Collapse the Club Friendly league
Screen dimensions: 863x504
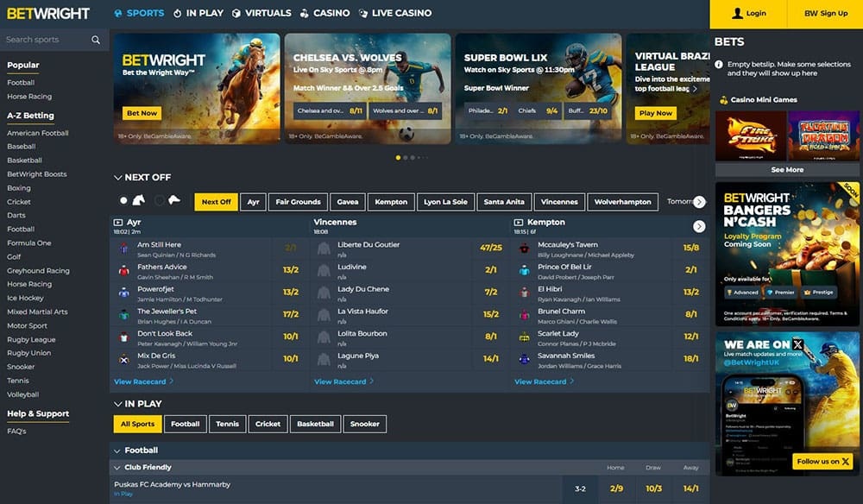point(117,468)
